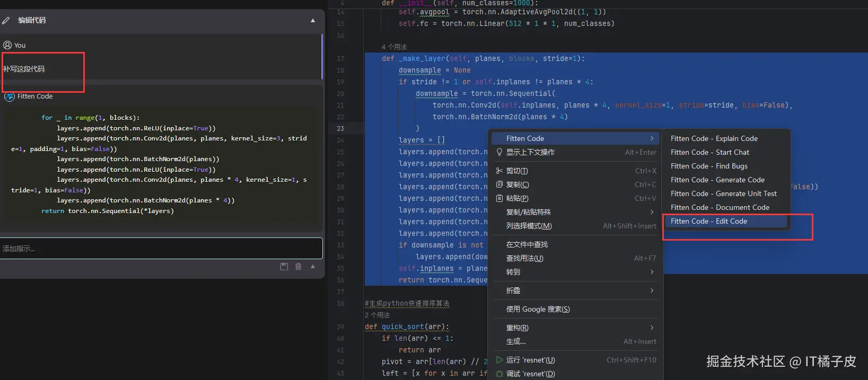
Task: Click the You user avatar icon
Action: 7,45
